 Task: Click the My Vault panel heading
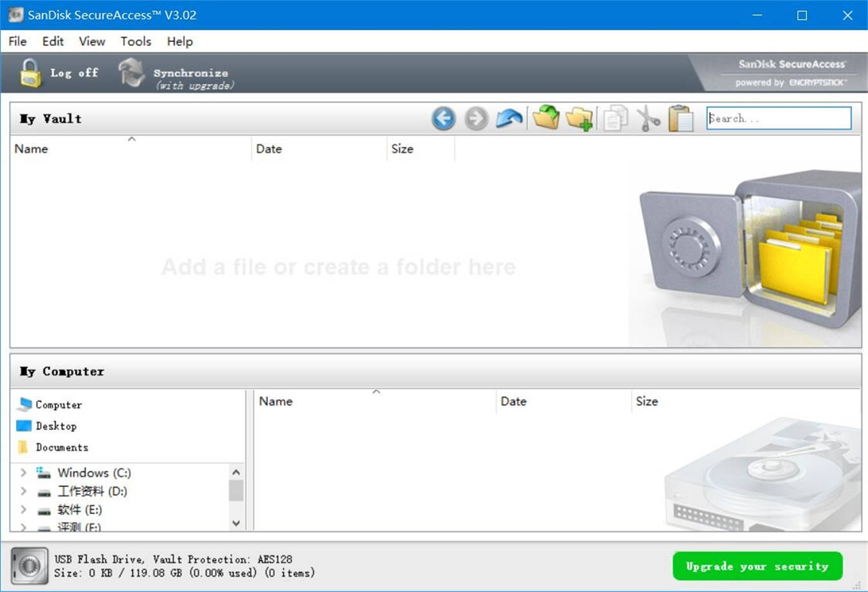click(50, 118)
